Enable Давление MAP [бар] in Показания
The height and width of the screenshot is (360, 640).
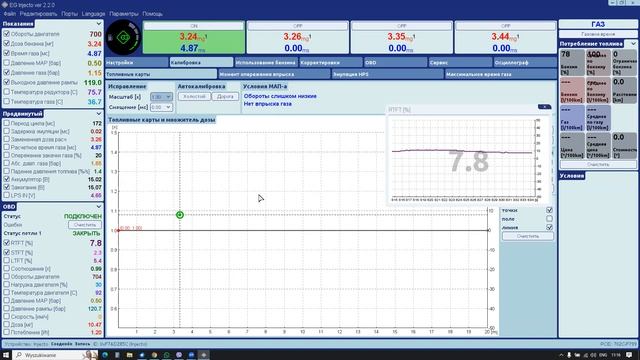7,63
